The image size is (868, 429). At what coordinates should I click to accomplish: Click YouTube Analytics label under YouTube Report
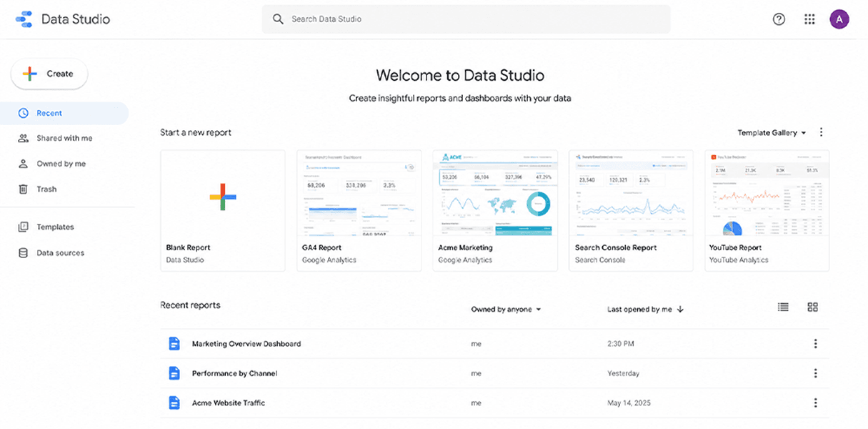point(739,260)
